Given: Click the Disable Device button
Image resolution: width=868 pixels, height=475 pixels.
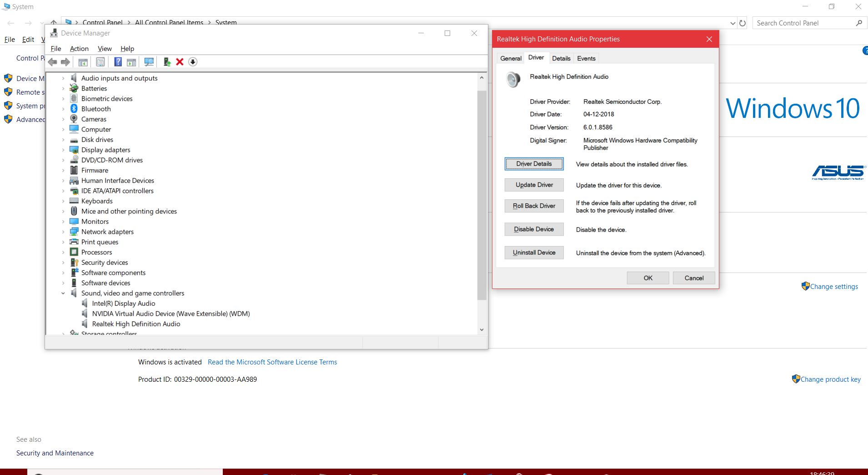Looking at the screenshot, I should [534, 229].
